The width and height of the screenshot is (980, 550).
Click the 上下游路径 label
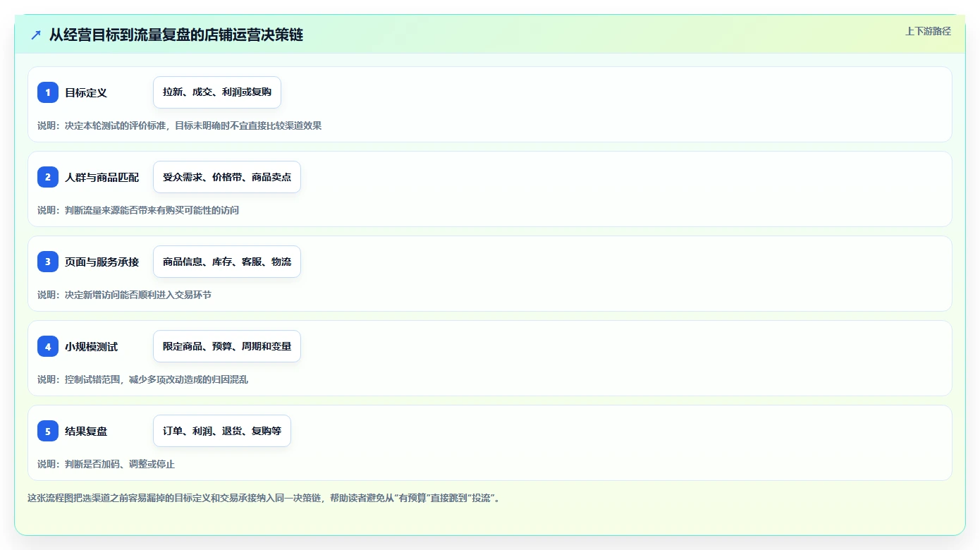[x=928, y=31]
